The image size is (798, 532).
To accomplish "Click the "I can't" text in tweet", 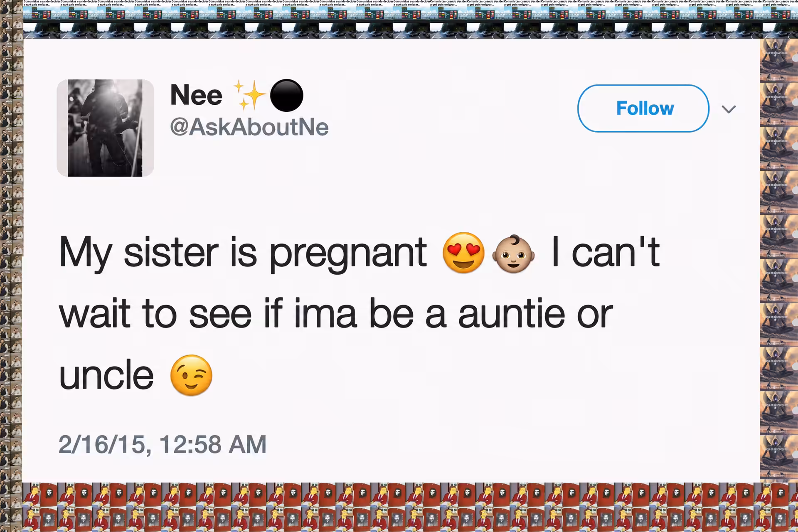I will tap(606, 252).
